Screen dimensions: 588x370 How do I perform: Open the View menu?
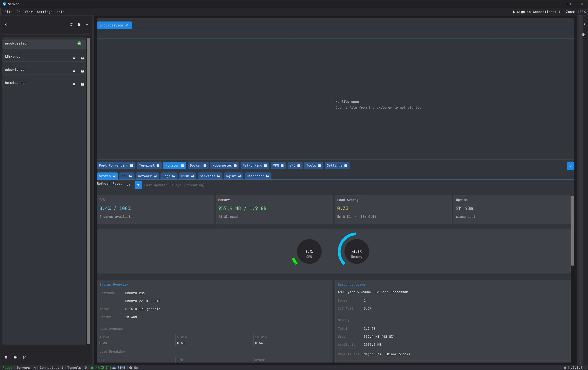[x=29, y=12]
